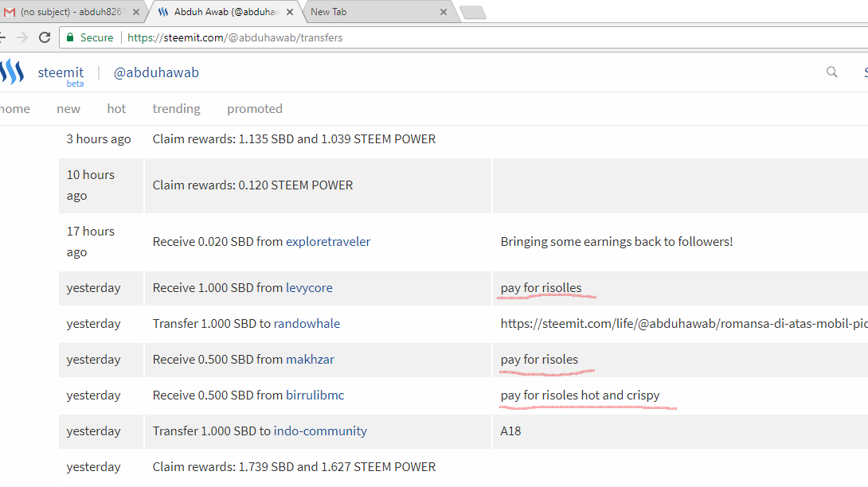Click the Steemit logo
The width and height of the screenshot is (868, 487).
(12, 72)
